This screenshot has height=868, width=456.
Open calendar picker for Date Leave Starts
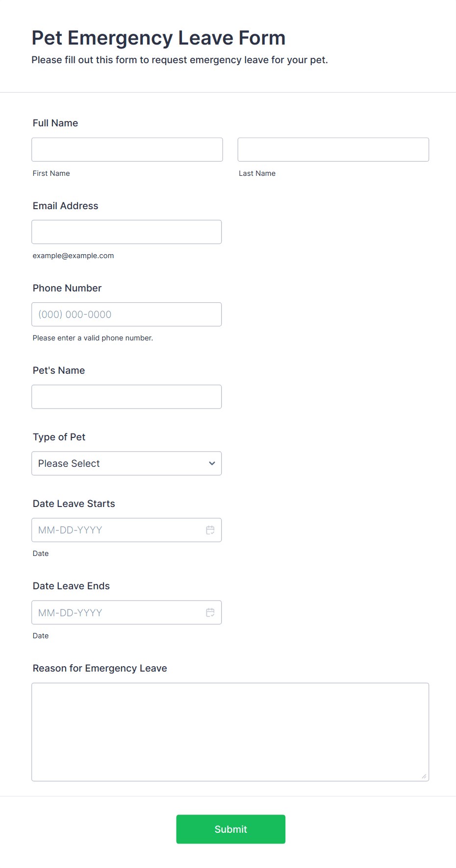click(x=210, y=530)
